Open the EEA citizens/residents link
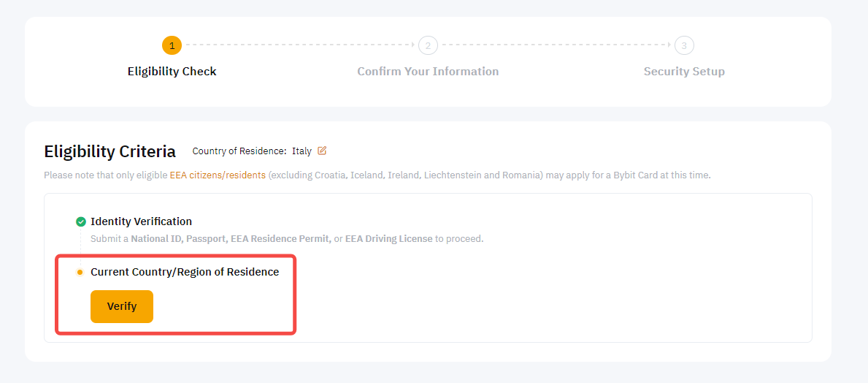The image size is (868, 383). click(218, 175)
